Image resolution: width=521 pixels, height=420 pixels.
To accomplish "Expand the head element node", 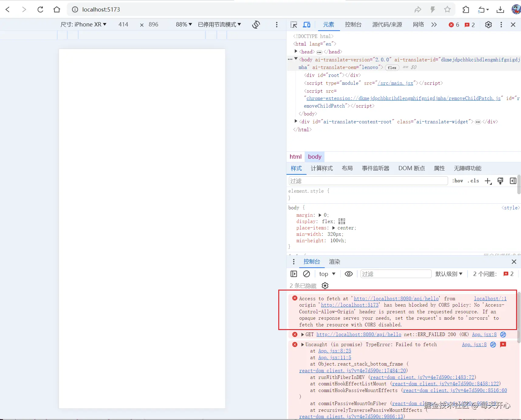I will click(x=296, y=51).
